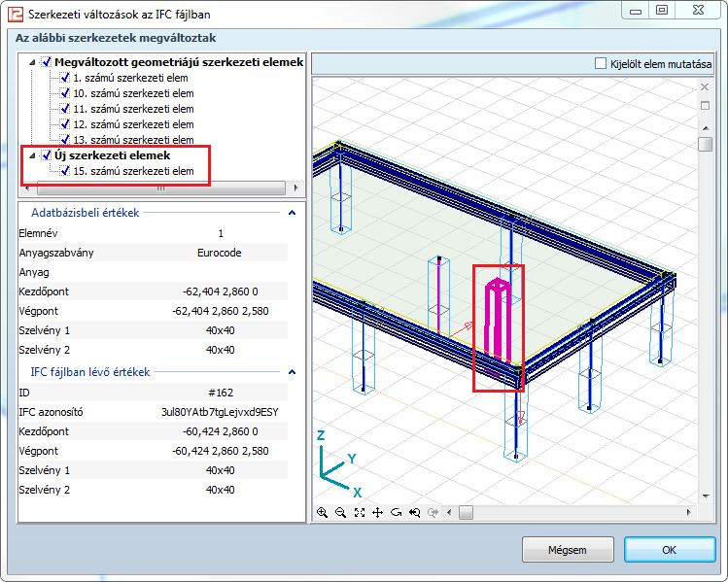This screenshot has height=582, width=728.
Task: Click viewport vertical scrollbar down arrow
Action: (x=706, y=496)
